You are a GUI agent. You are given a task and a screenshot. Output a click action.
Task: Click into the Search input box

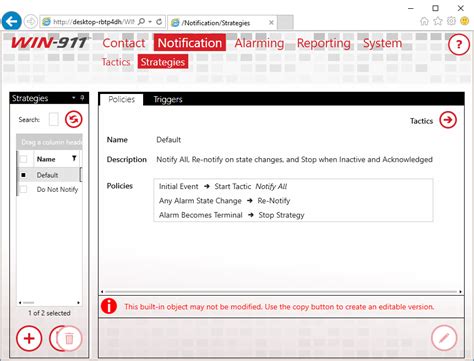click(x=54, y=119)
